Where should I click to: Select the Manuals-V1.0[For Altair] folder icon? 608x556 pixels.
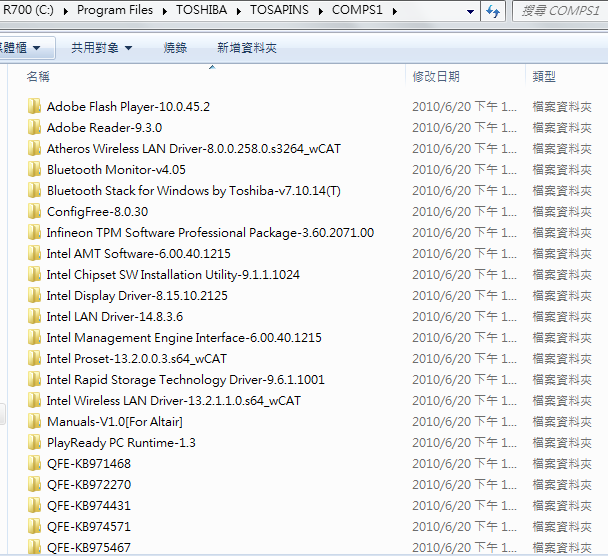click(x=35, y=421)
